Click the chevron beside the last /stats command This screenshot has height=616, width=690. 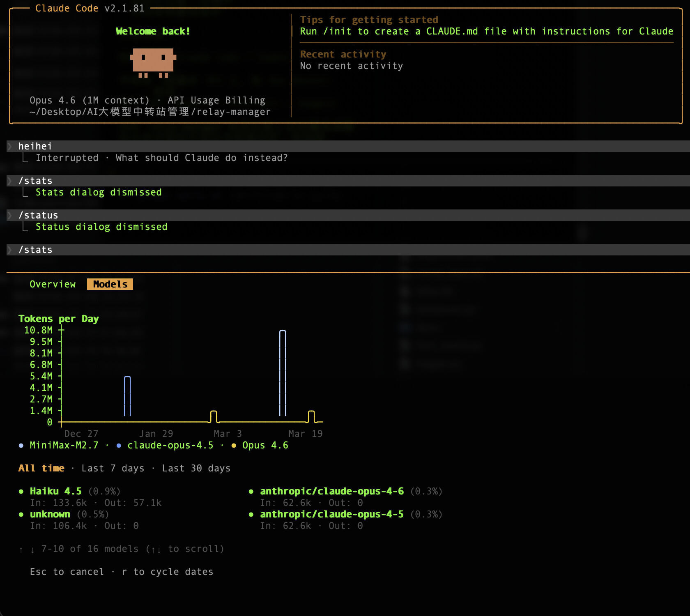click(9, 250)
